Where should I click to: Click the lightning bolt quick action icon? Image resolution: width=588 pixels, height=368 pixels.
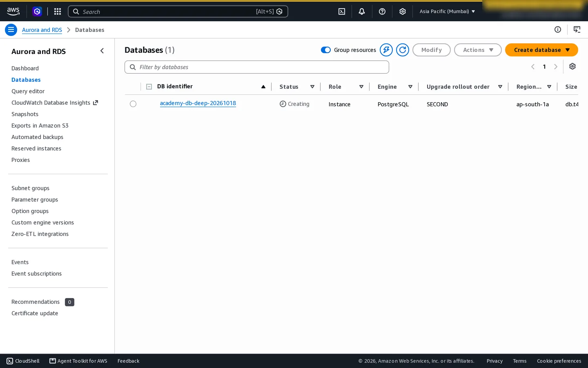[x=386, y=50]
